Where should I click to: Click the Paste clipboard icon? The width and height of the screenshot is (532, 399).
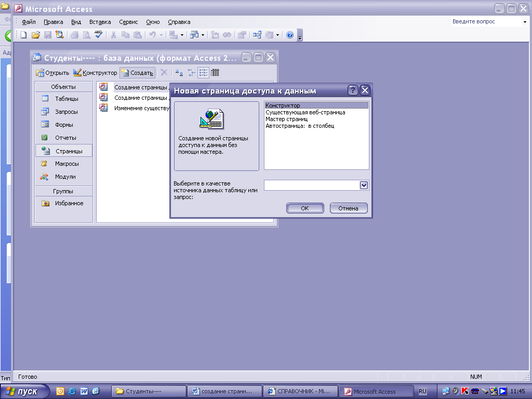137,35
